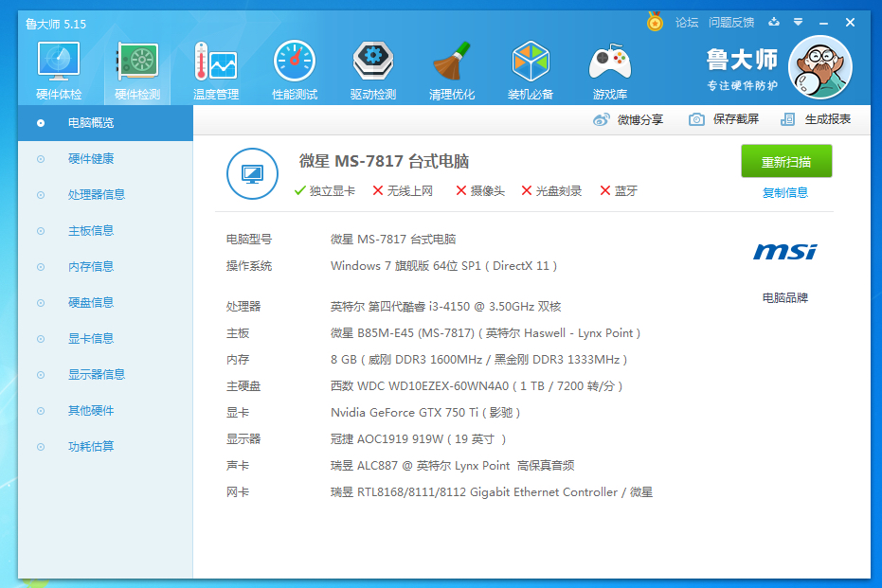This screenshot has height=588, width=882.
Task: Open 驱动检测 driver detection icon
Action: coord(373,62)
